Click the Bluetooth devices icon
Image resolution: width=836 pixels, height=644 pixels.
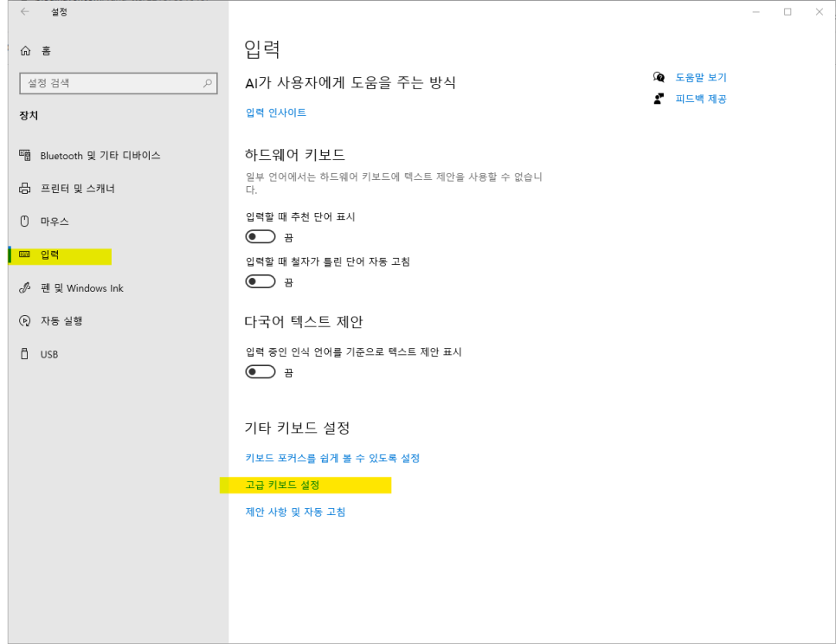click(x=25, y=155)
